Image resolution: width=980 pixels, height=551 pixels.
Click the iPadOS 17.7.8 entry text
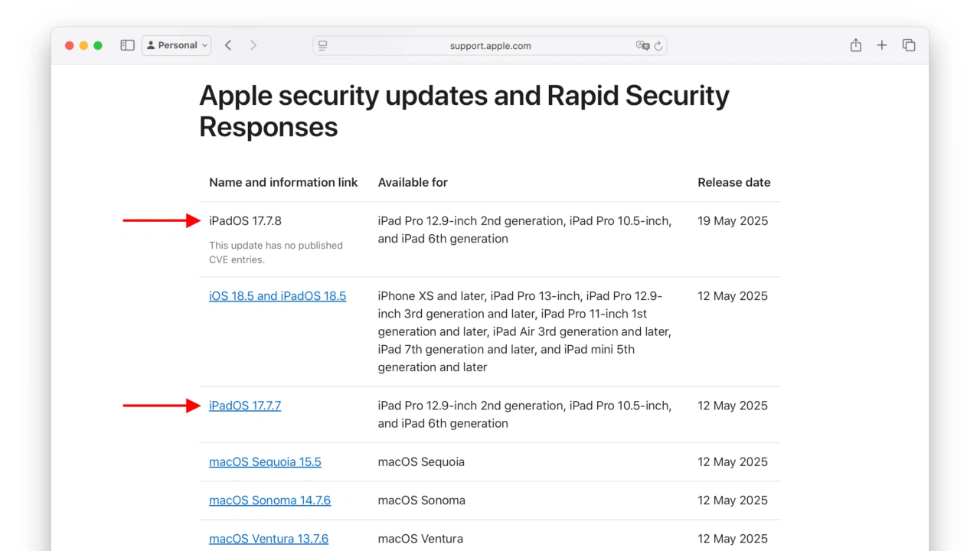coord(245,221)
